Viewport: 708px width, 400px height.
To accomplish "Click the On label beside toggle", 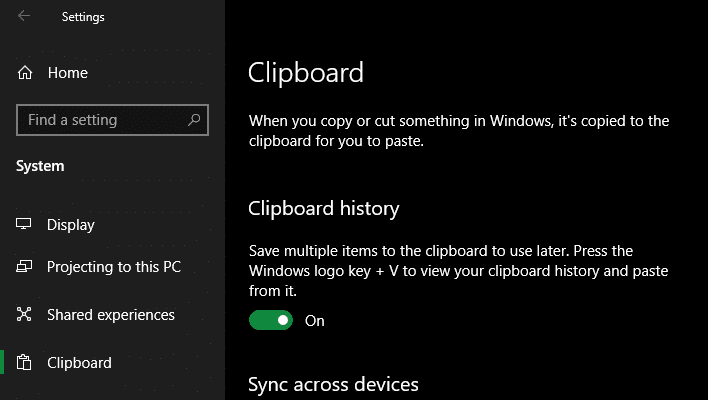I will click(x=315, y=321).
